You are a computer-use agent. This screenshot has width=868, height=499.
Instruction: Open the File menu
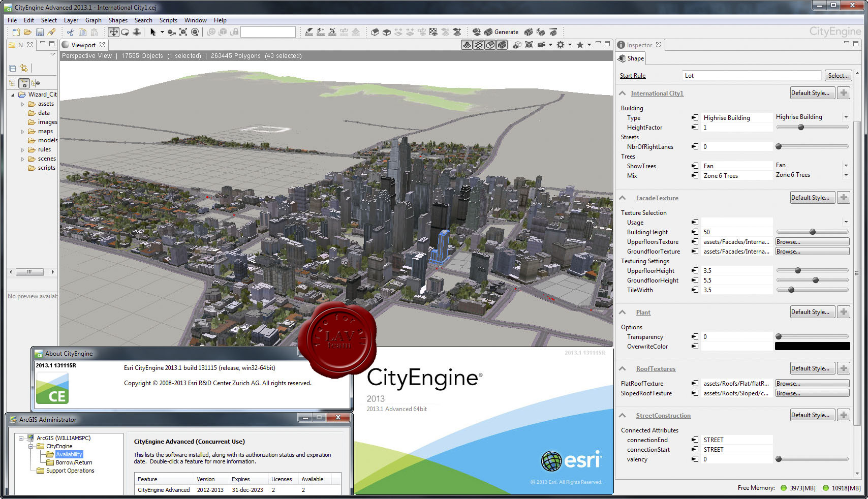[12, 20]
